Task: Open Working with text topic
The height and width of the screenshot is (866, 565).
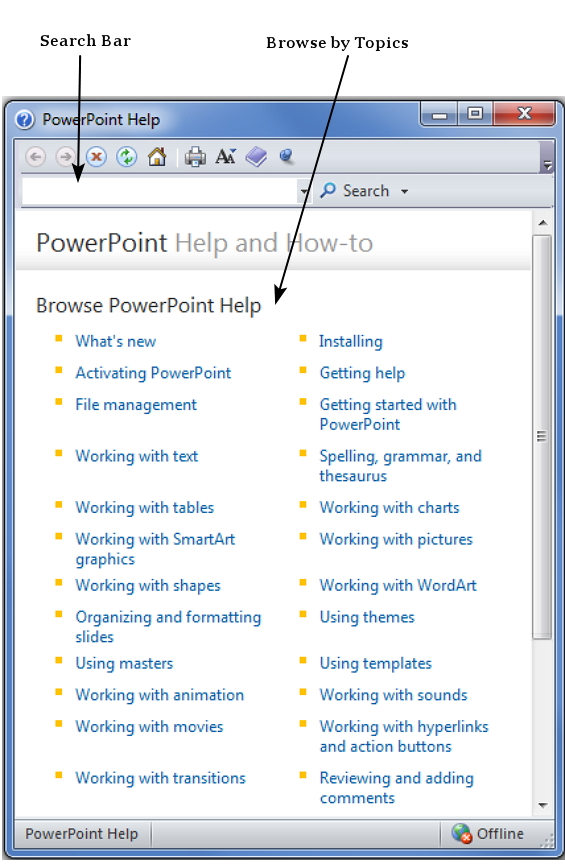Action: tap(136, 456)
